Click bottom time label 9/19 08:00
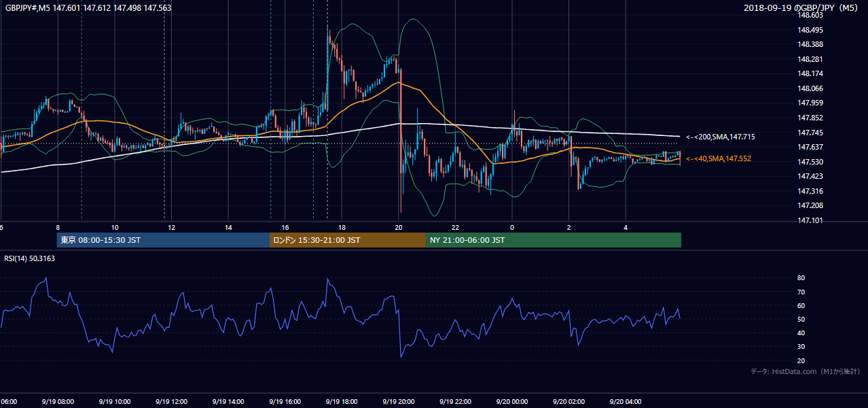 click(58, 401)
